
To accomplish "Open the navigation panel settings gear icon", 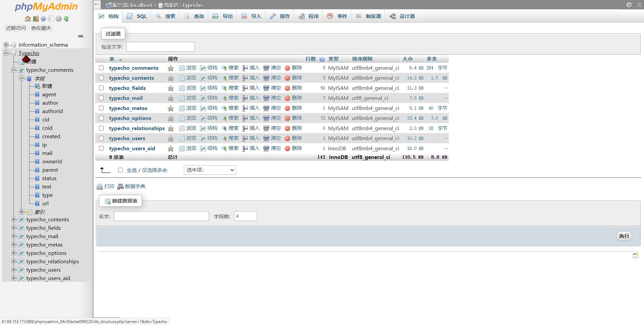I will [x=59, y=19].
